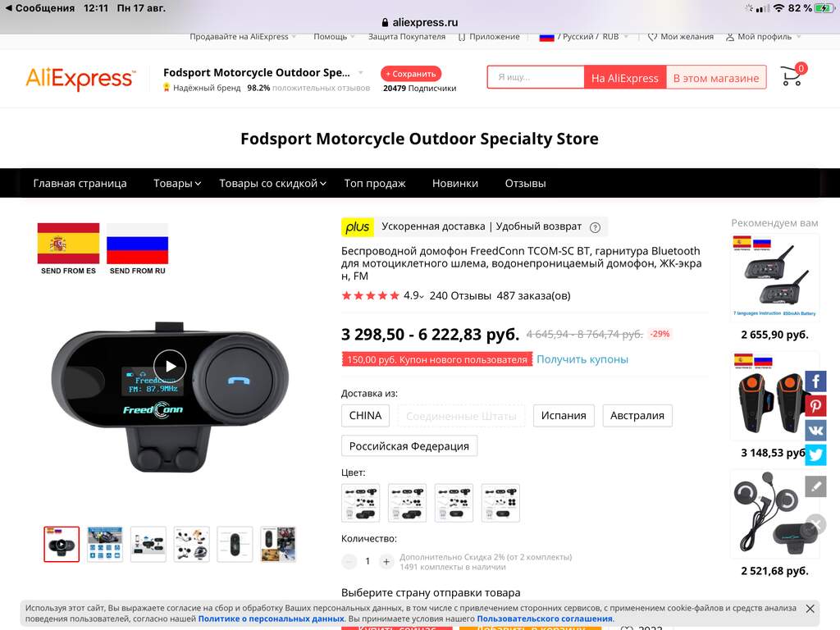Click the help question mark near Plus delivery

(595, 227)
